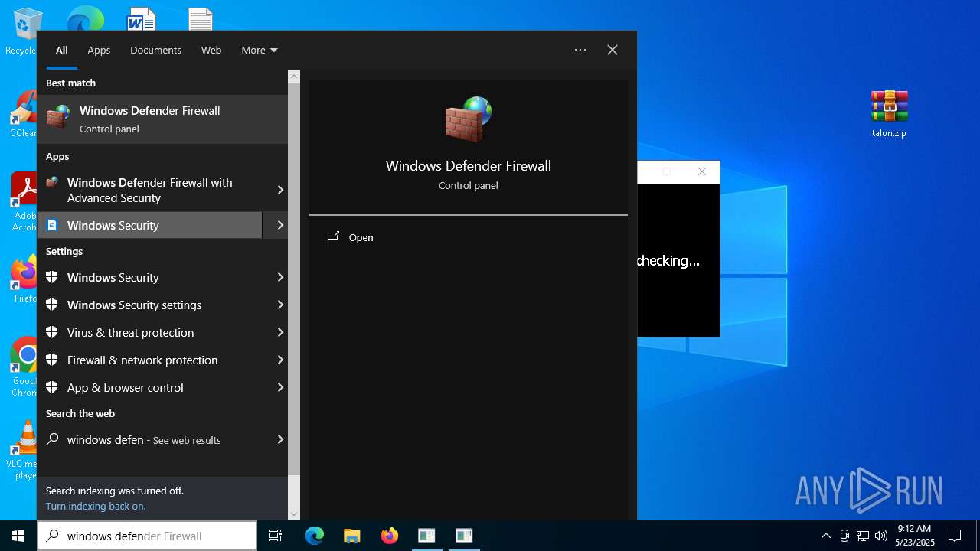This screenshot has width=980, height=551.
Task: Expand Firewall & network protection arrow
Action: point(279,360)
